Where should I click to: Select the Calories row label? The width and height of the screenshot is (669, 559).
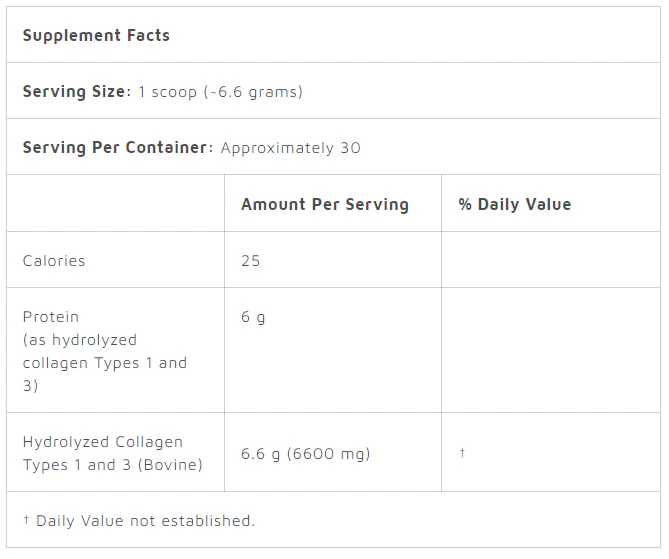point(54,261)
